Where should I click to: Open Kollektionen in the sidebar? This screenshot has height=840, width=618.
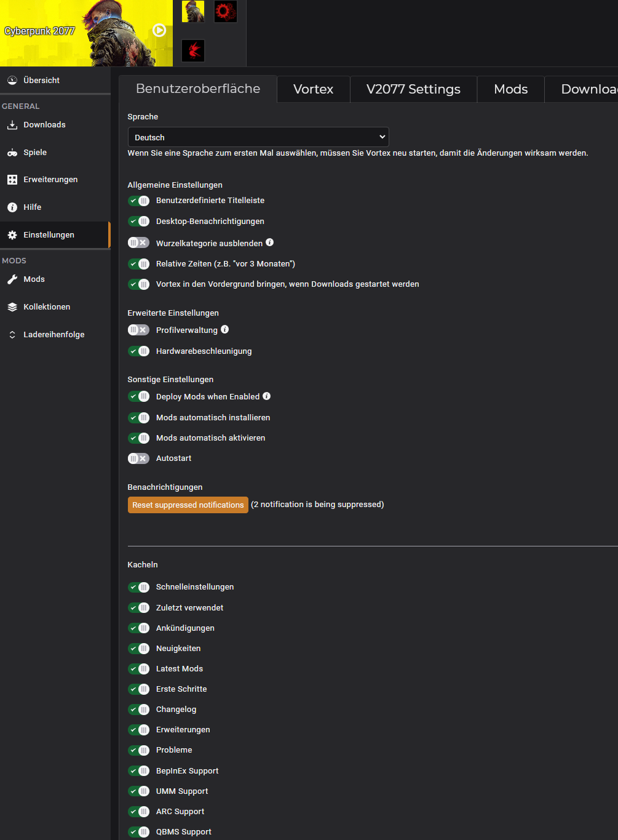click(55, 307)
